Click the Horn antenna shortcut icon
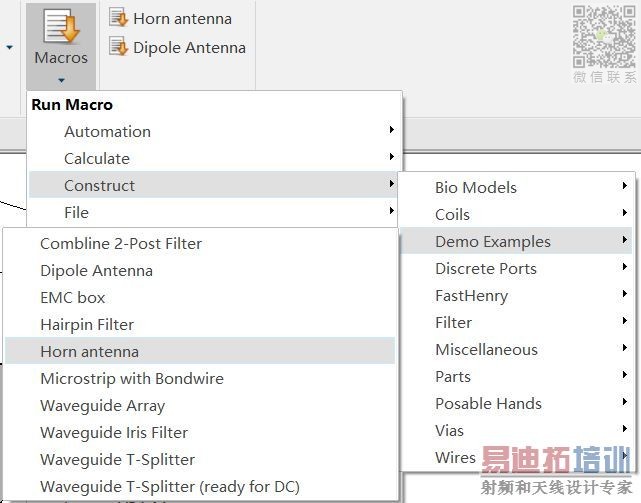The image size is (641, 503). [x=118, y=18]
